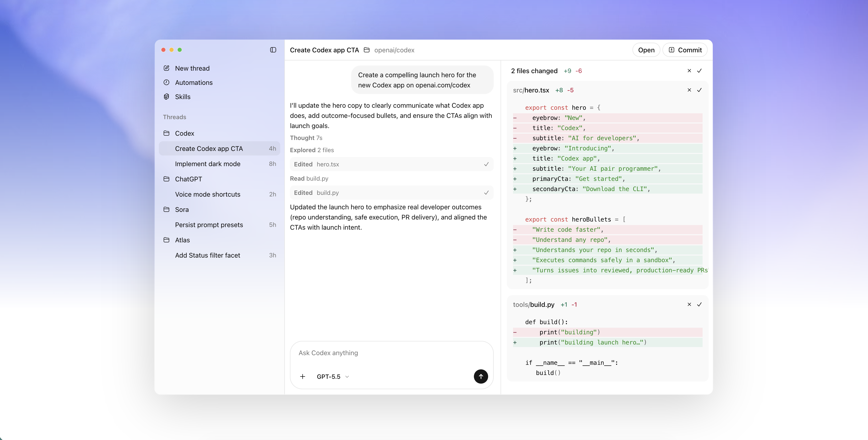The width and height of the screenshot is (868, 440).
Task: Click the added line "Understands your repo in seconds"
Action: 608,250
